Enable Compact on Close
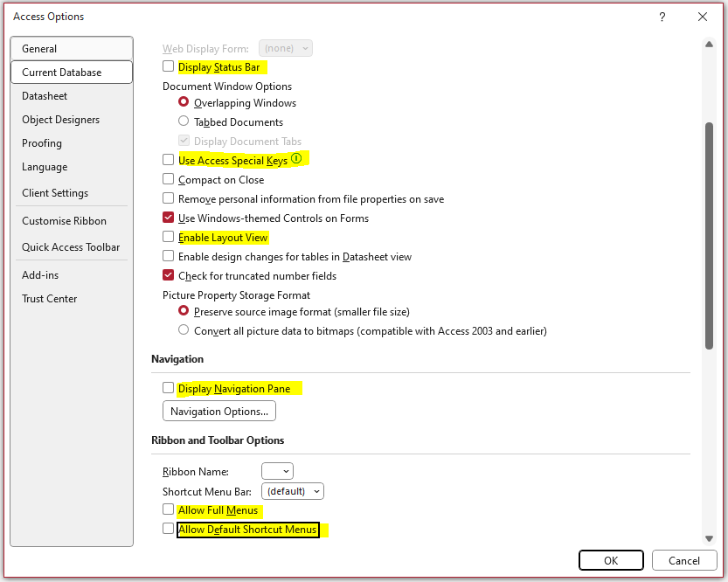The image size is (728, 582). [x=168, y=179]
